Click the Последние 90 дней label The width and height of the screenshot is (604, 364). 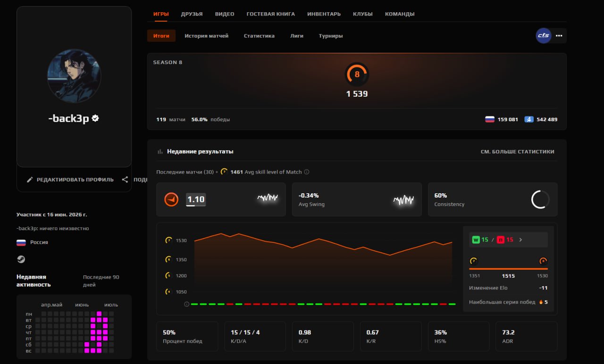coord(101,281)
